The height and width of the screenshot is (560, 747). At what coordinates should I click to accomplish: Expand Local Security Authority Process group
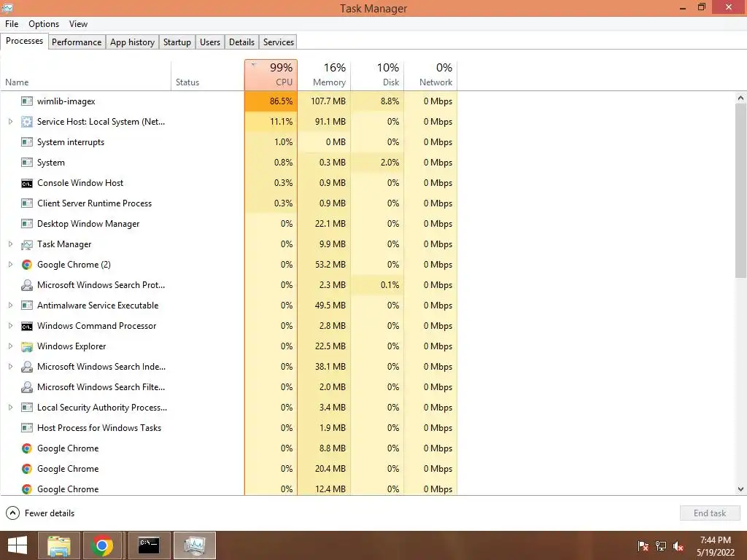10,408
